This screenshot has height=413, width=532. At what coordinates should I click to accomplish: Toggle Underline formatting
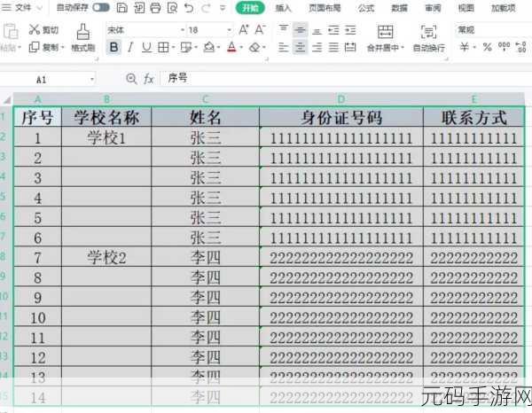[146, 47]
